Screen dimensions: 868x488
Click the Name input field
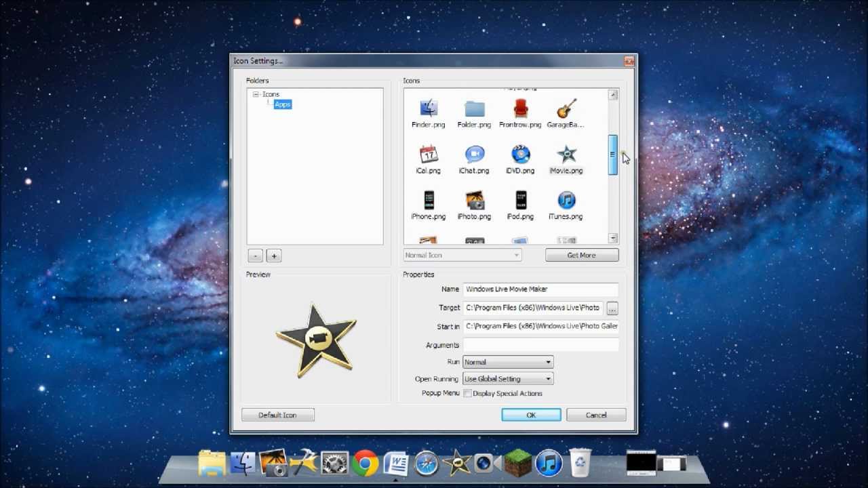tap(540, 289)
